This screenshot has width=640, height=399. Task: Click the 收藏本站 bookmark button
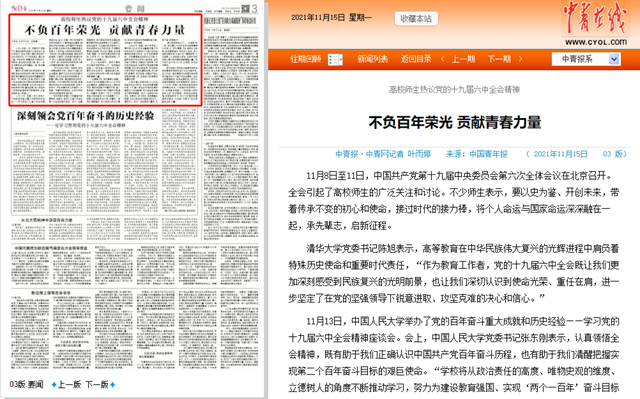[x=416, y=18]
